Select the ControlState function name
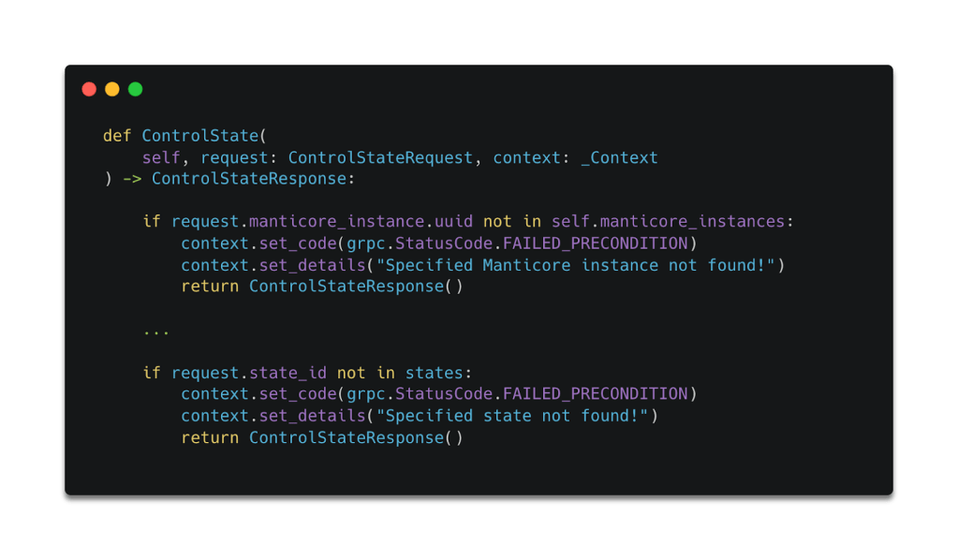958x560 pixels. pos(199,136)
